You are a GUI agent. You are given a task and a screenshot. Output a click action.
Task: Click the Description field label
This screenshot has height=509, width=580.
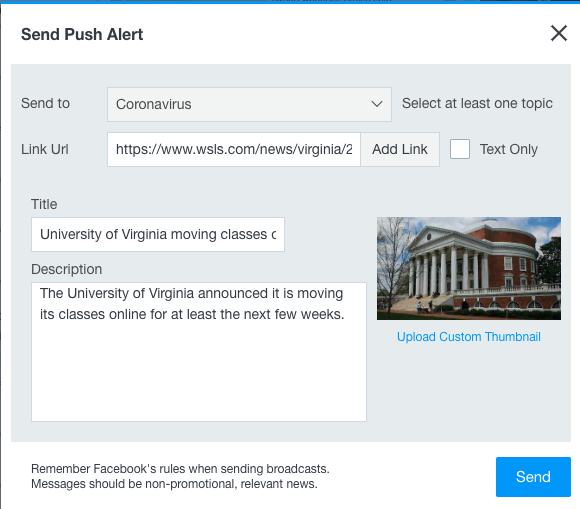[67, 269]
